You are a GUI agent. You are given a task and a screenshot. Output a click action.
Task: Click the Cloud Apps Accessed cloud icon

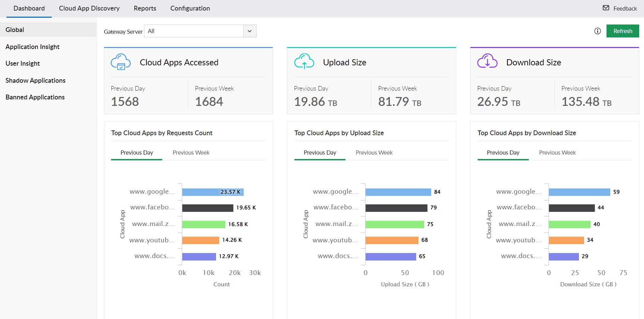click(x=120, y=62)
